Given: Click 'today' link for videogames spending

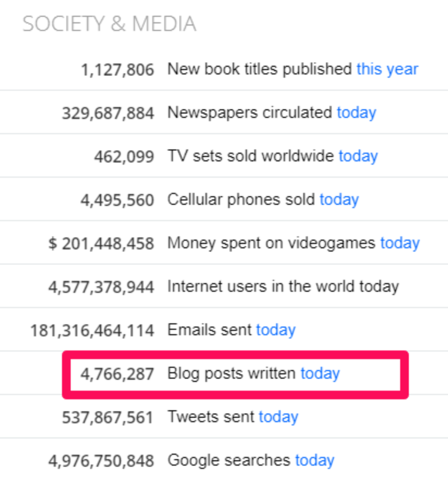Looking at the screenshot, I should click(x=400, y=243).
